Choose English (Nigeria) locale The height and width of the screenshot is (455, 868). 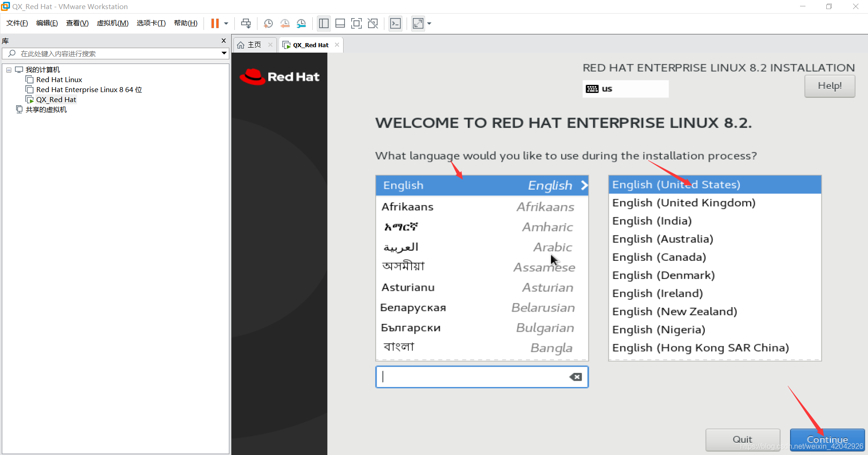click(715, 330)
